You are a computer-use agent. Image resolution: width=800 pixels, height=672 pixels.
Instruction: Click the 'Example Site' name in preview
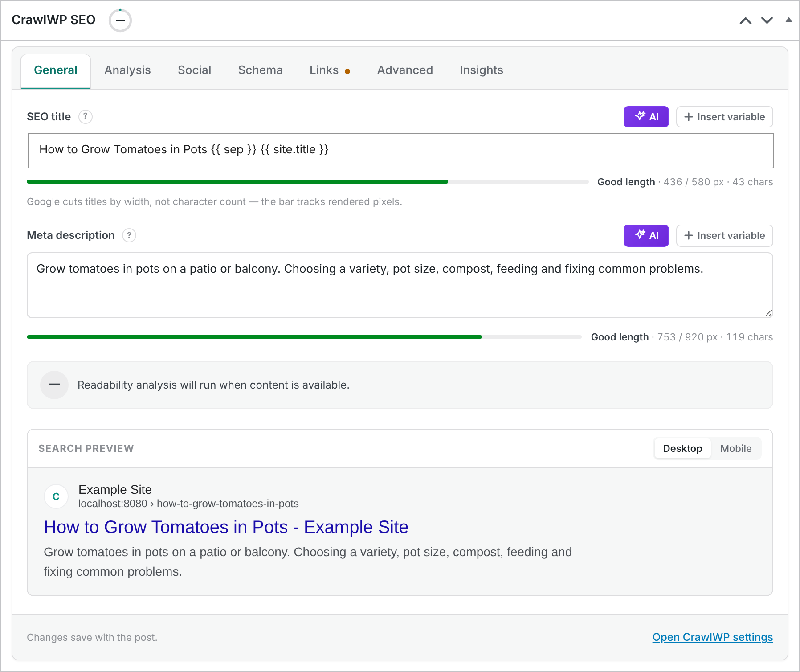click(115, 490)
